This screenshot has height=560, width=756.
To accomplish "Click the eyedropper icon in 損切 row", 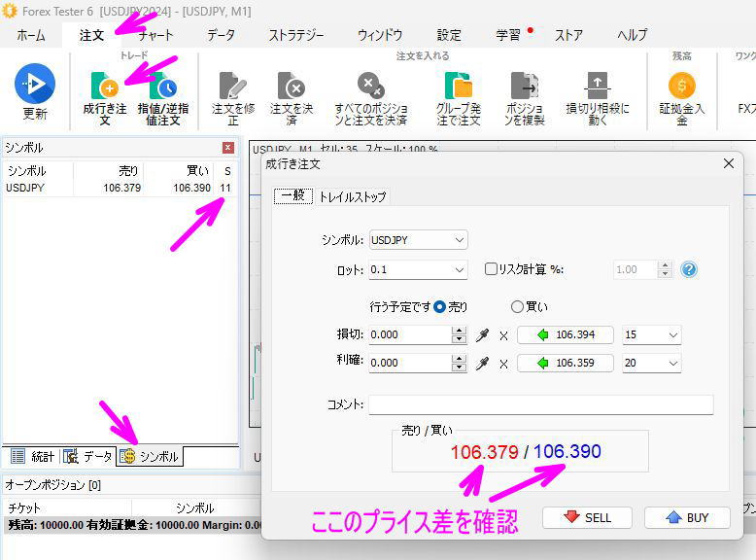I will pyautogui.click(x=482, y=335).
